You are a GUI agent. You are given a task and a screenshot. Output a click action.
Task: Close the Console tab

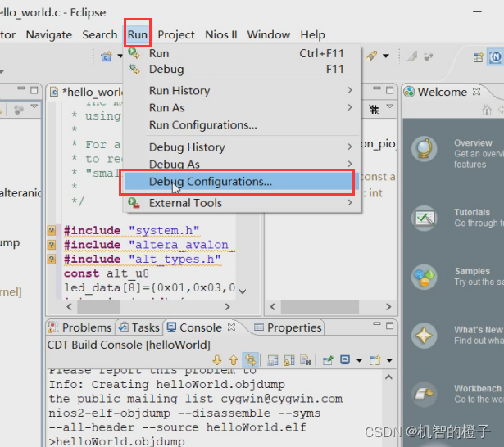(231, 327)
